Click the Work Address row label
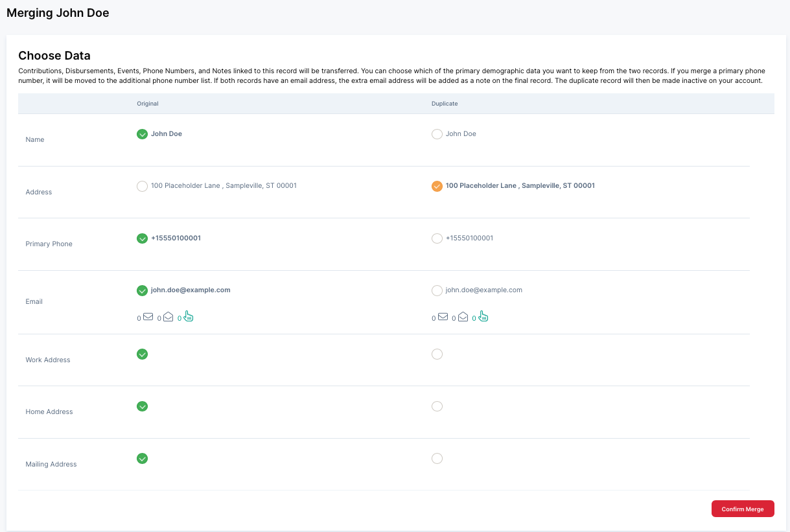The width and height of the screenshot is (790, 532). click(48, 360)
